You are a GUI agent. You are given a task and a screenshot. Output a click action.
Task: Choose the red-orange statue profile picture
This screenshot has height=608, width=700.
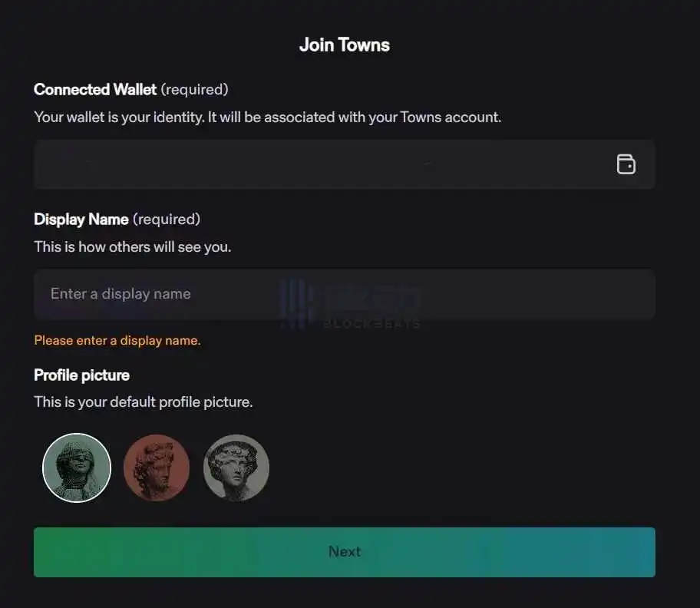(157, 468)
